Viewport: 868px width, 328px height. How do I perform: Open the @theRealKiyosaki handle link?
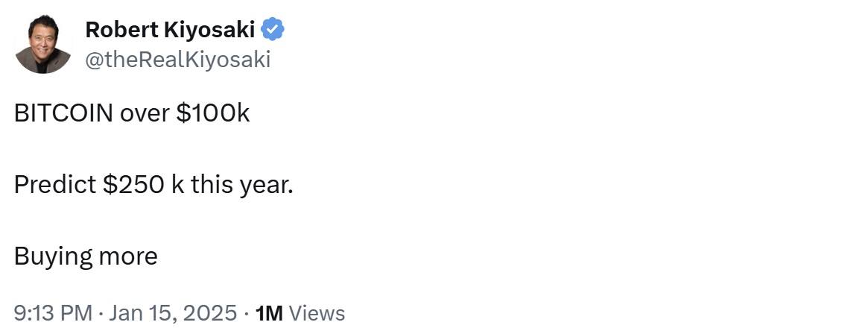(177, 60)
